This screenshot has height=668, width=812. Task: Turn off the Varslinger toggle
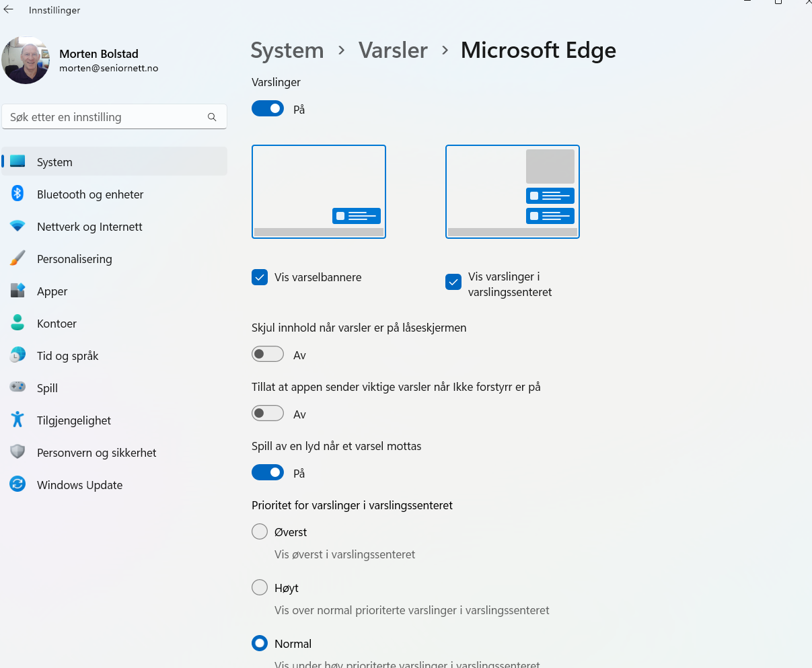[x=268, y=109]
